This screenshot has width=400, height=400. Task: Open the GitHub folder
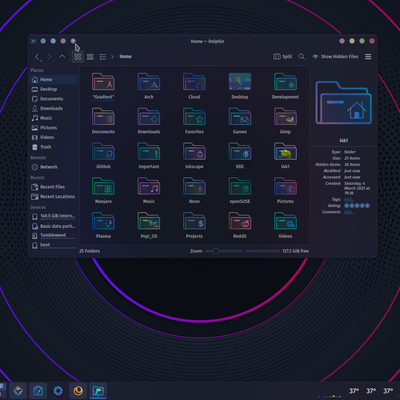click(103, 156)
